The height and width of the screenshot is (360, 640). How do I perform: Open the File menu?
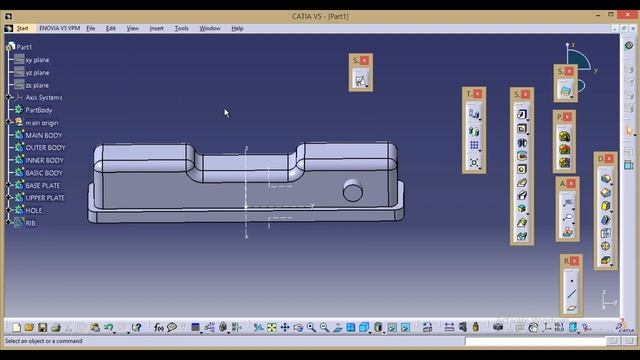click(91, 28)
